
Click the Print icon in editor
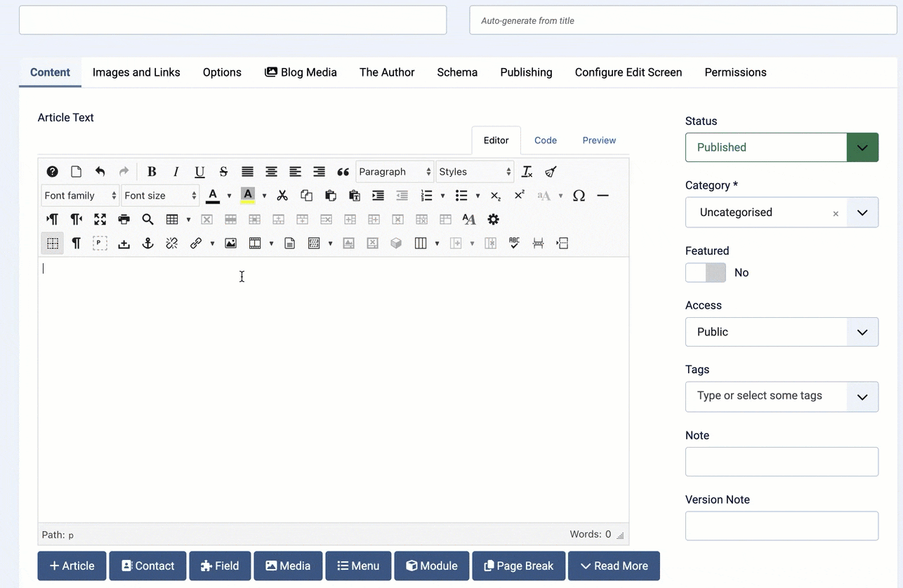pos(124,220)
